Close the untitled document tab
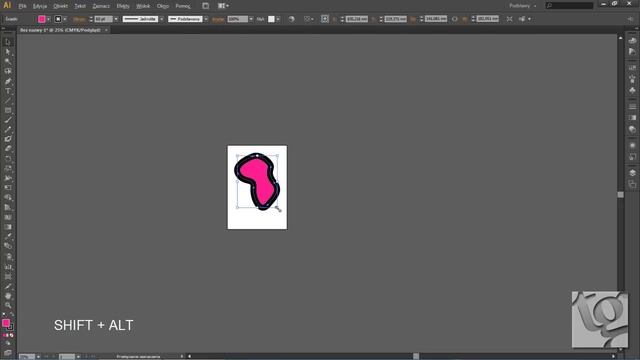640x360 pixels. point(106,30)
